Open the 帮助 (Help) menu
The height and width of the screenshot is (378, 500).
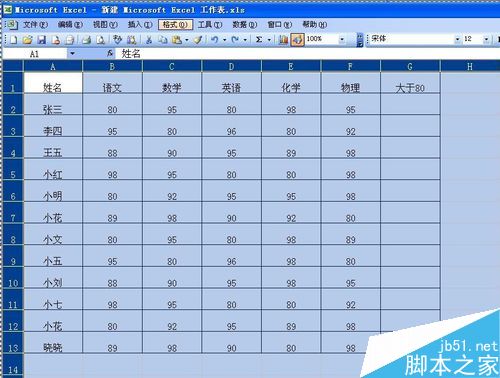[315, 25]
